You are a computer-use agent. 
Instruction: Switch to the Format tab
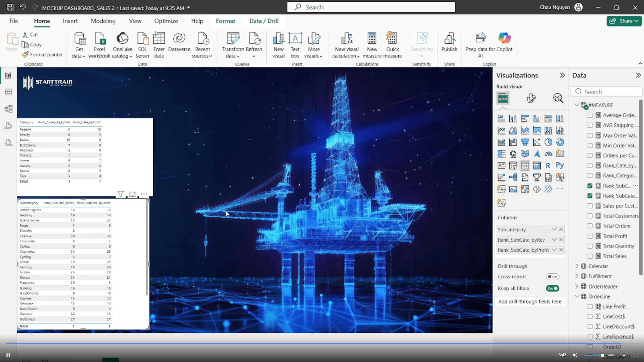(225, 21)
